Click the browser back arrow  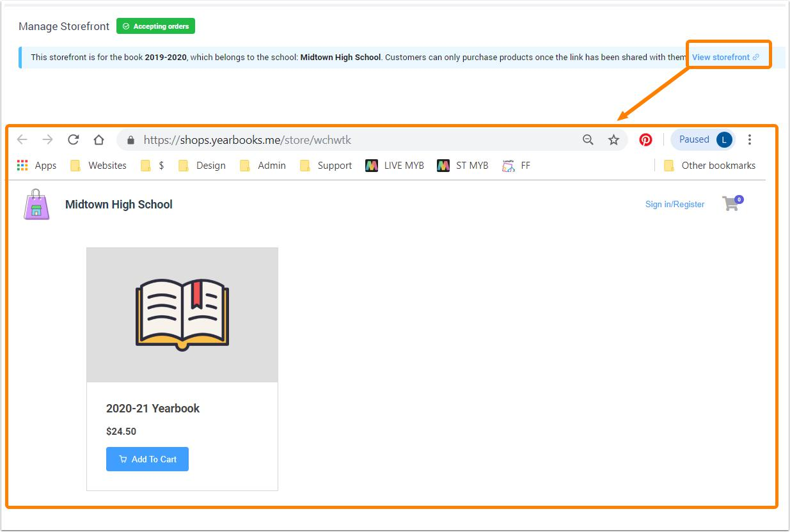point(22,140)
